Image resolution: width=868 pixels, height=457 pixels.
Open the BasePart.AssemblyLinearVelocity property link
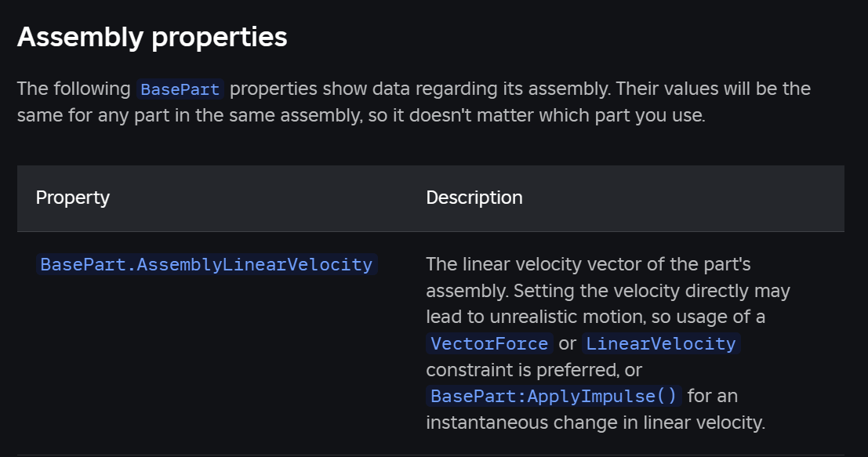coord(206,264)
